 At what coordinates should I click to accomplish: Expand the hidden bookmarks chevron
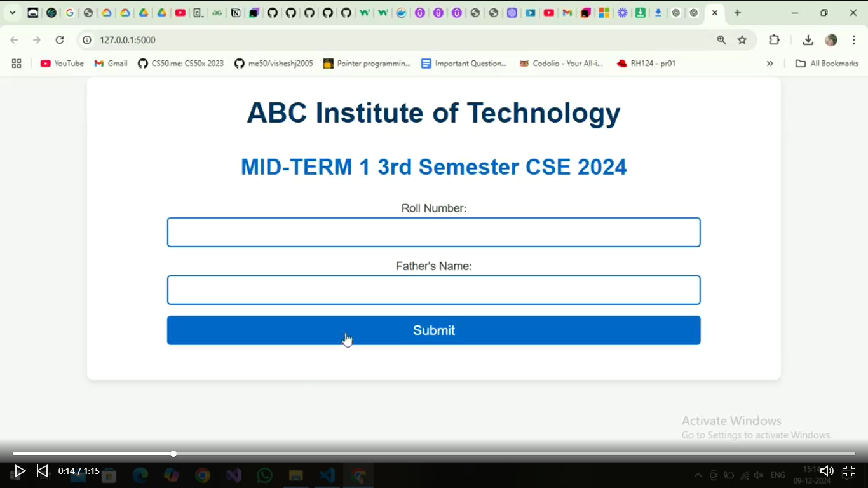770,64
